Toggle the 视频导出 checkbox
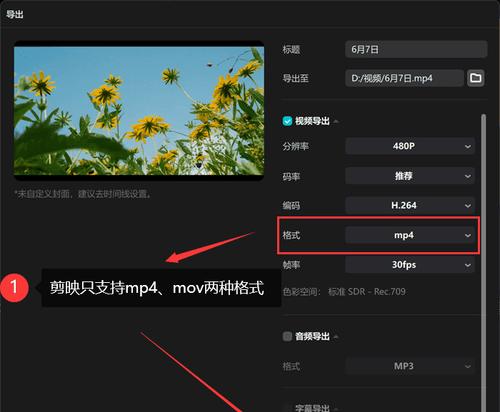Image resolution: width=500 pixels, height=412 pixels. tap(287, 121)
